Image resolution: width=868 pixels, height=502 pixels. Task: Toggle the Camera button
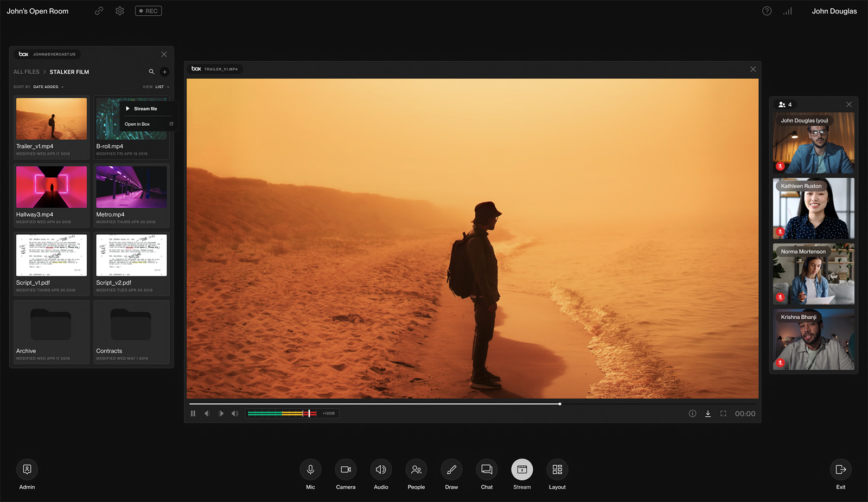point(346,469)
